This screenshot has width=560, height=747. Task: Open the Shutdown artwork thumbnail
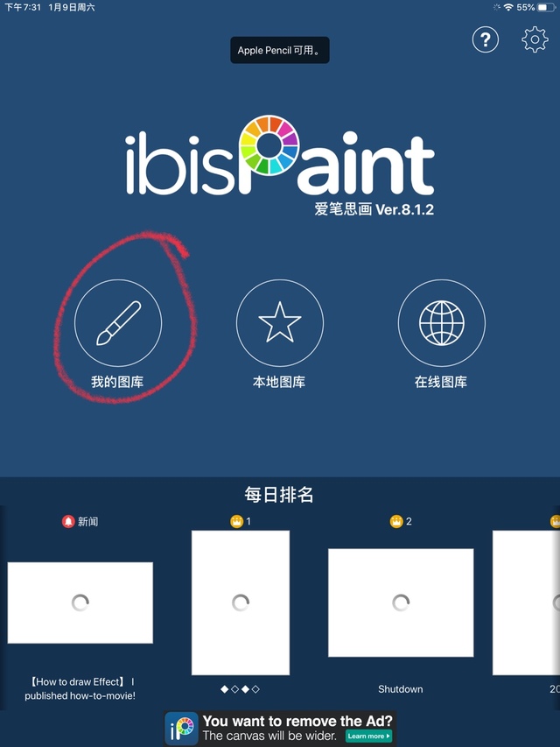click(x=401, y=603)
